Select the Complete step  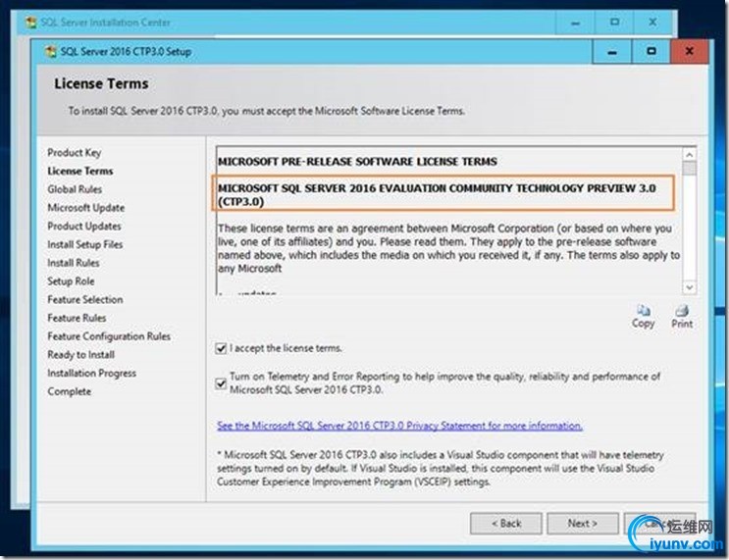(x=70, y=391)
